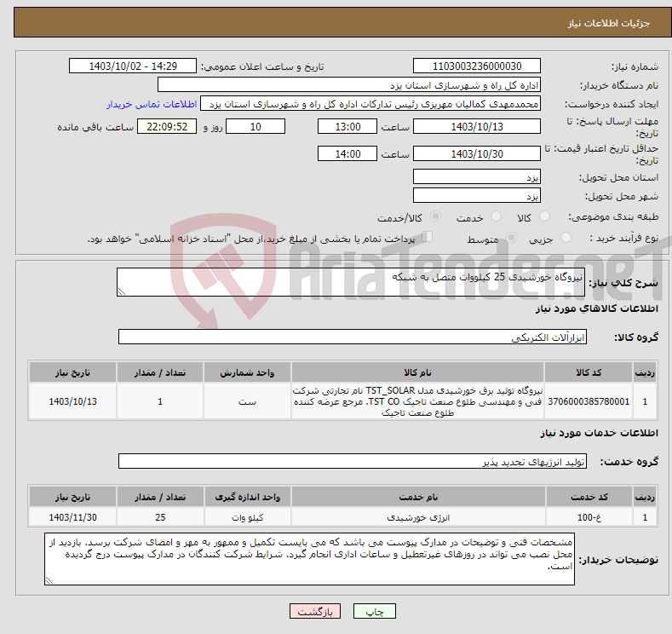Click the کد خدمت column header
The width and height of the screenshot is (672, 634).
pos(589,497)
